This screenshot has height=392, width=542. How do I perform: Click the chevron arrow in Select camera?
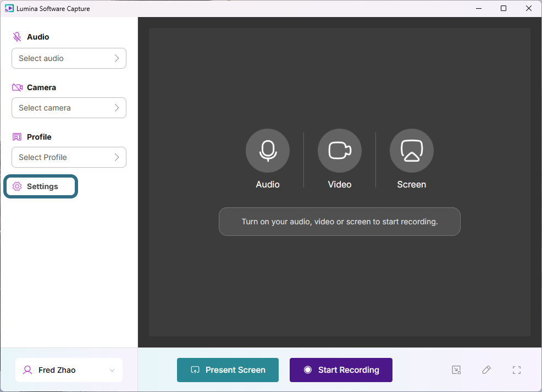coord(117,108)
